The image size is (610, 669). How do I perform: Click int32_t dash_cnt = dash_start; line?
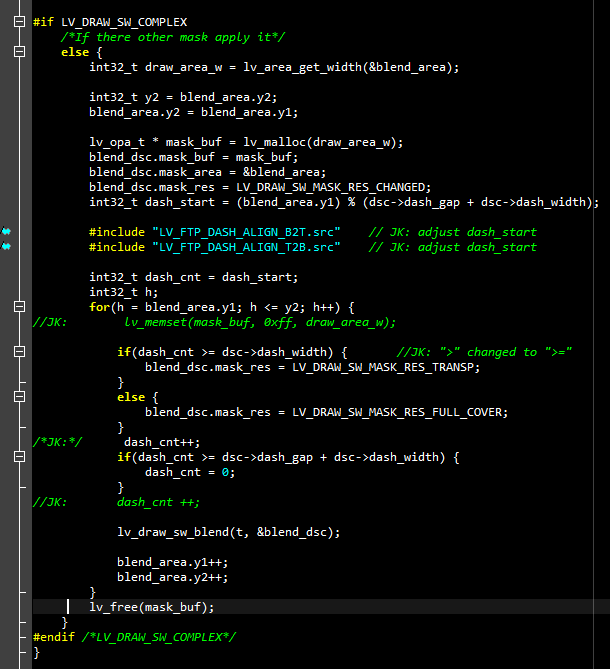(x=193, y=277)
